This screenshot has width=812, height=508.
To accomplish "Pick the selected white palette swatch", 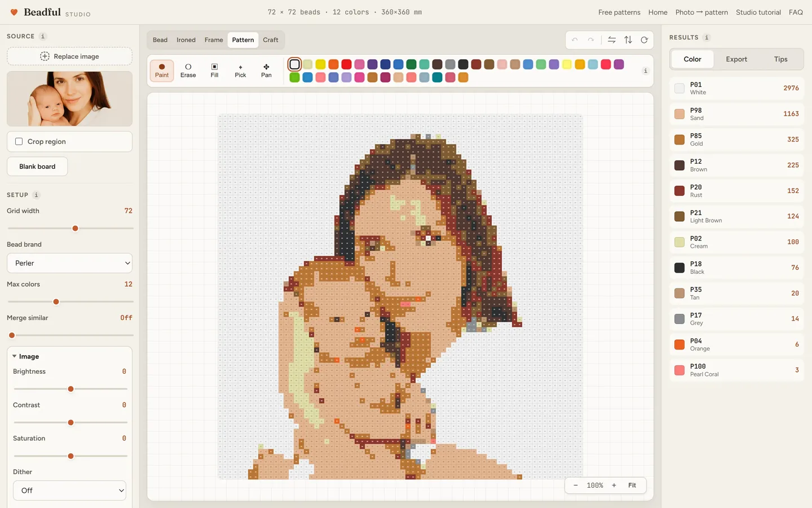I will [x=294, y=64].
